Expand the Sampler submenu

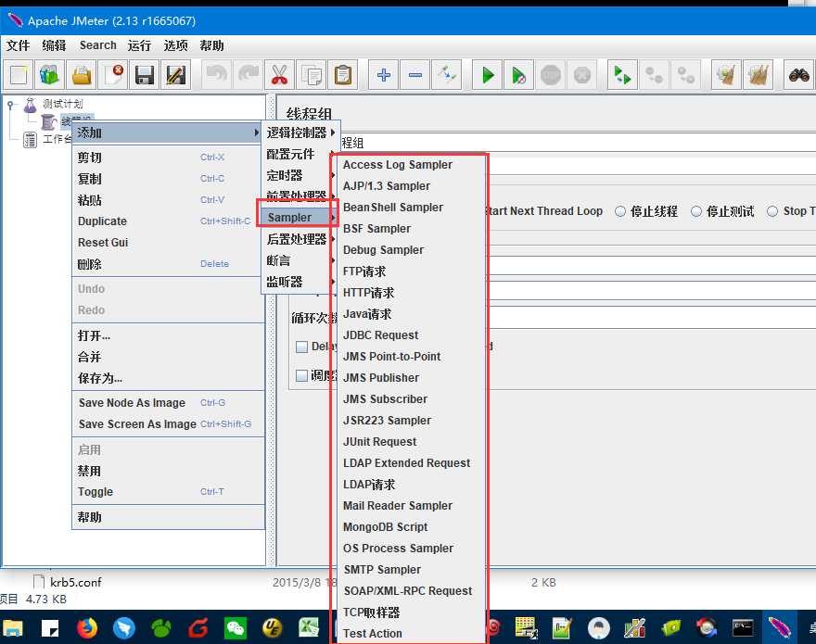pos(298,218)
